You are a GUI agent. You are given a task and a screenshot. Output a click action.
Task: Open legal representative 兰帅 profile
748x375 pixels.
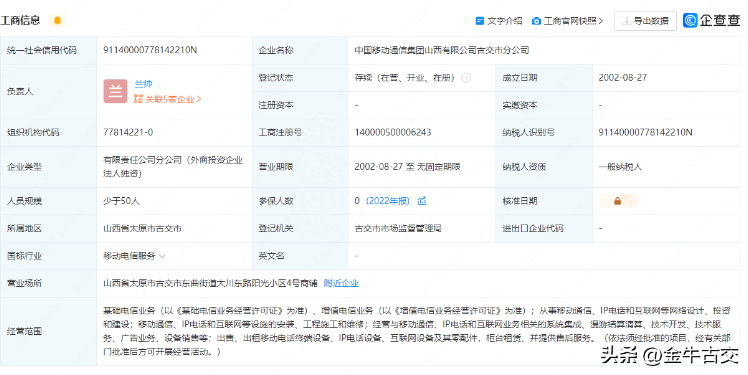(x=143, y=84)
